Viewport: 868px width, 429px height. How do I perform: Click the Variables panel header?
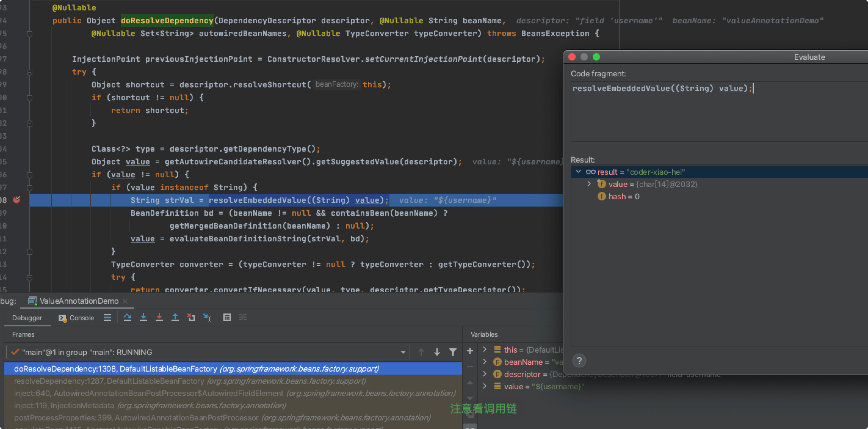point(484,334)
